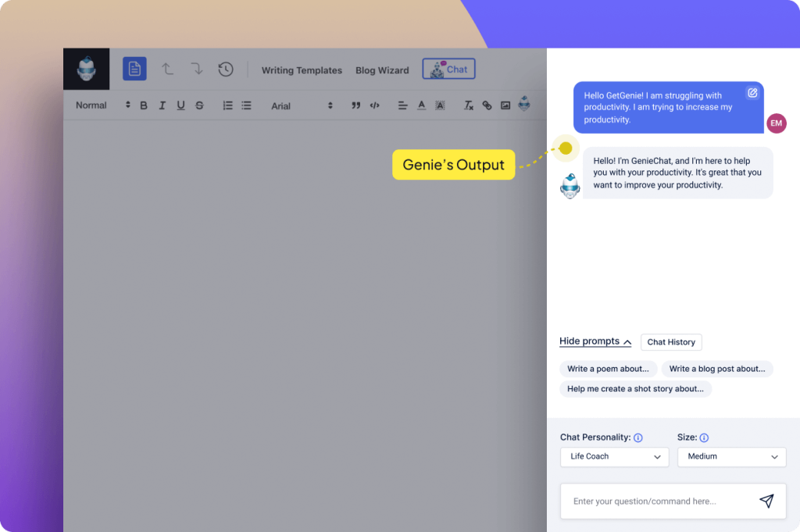The width and height of the screenshot is (800, 532).
Task: Open the blue document icon
Action: coord(134,69)
